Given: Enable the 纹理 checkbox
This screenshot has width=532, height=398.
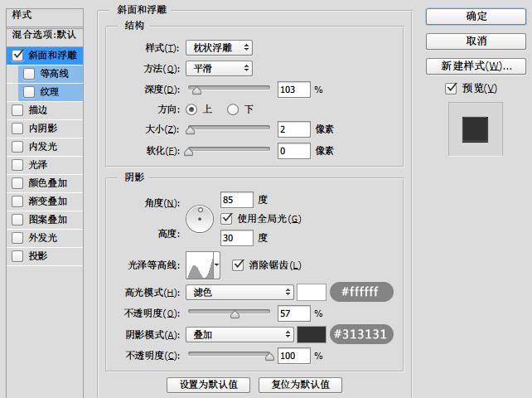Looking at the screenshot, I should pyautogui.click(x=29, y=92).
